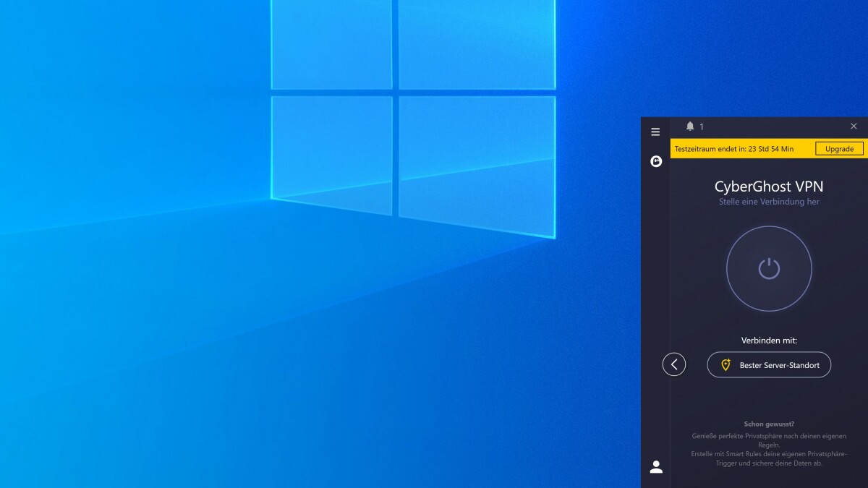Click the Smart Rules tip paragraph
Image resolution: width=868 pixels, height=488 pixels.
pyautogui.click(x=769, y=450)
